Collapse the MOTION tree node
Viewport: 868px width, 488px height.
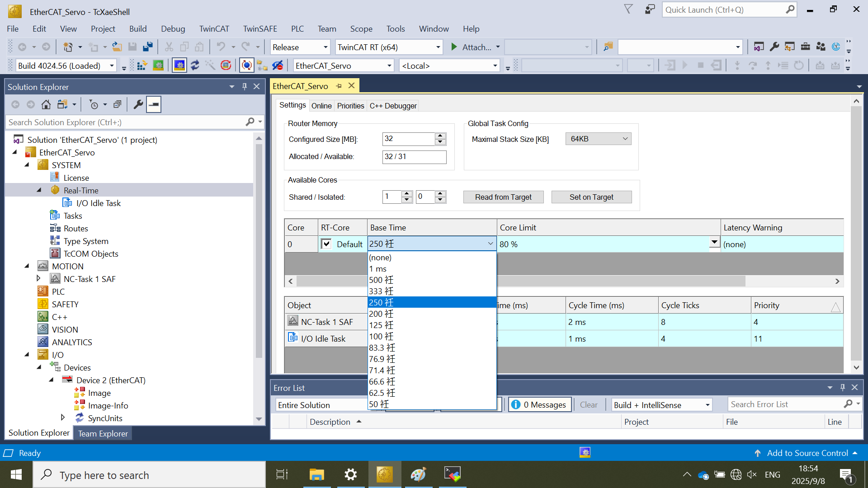tap(27, 266)
